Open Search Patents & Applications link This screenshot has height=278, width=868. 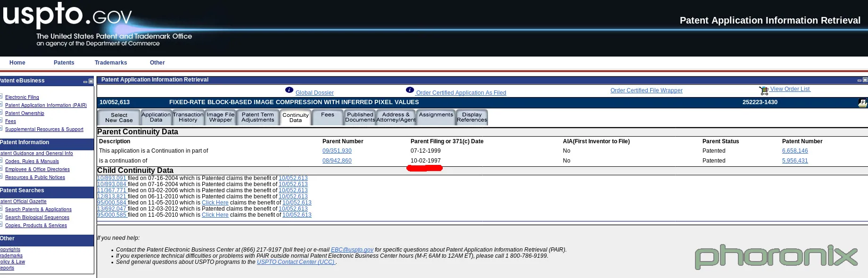[x=38, y=210]
